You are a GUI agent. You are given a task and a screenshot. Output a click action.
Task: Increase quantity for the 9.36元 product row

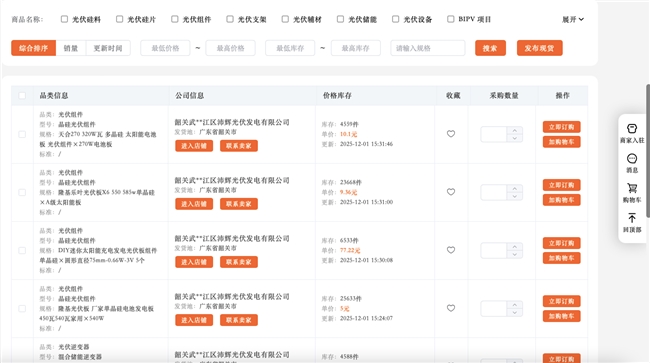tap(515, 189)
